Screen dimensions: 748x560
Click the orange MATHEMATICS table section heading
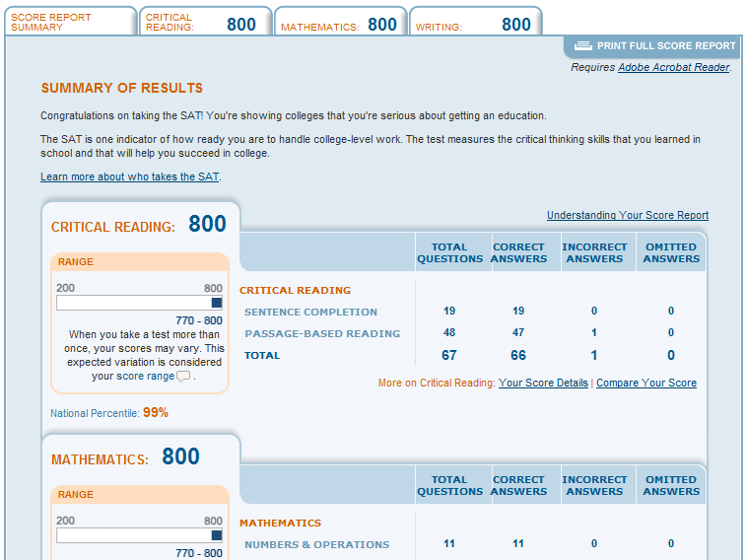tap(280, 523)
